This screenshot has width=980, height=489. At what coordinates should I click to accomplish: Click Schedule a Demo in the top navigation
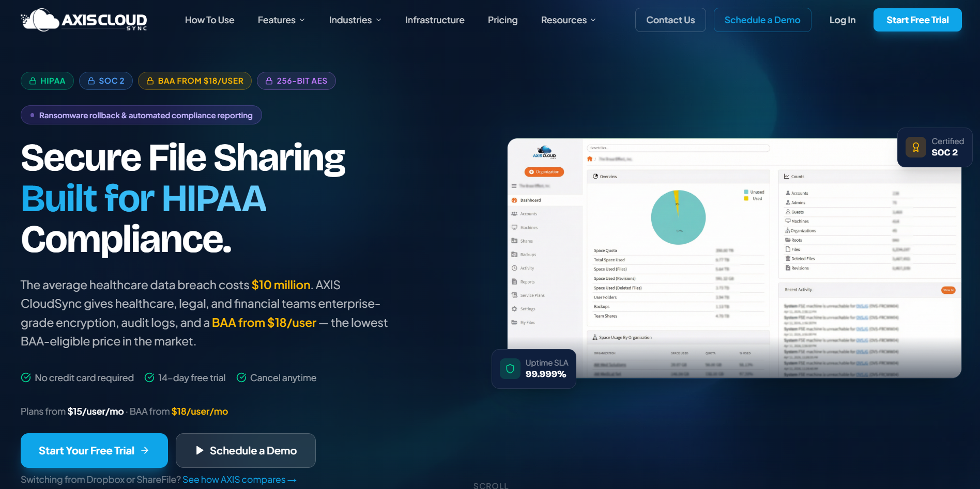click(x=762, y=20)
